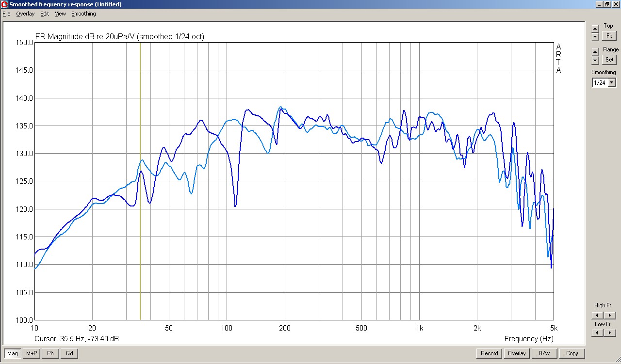
Task: Click the B/W button
Action: [544, 353]
